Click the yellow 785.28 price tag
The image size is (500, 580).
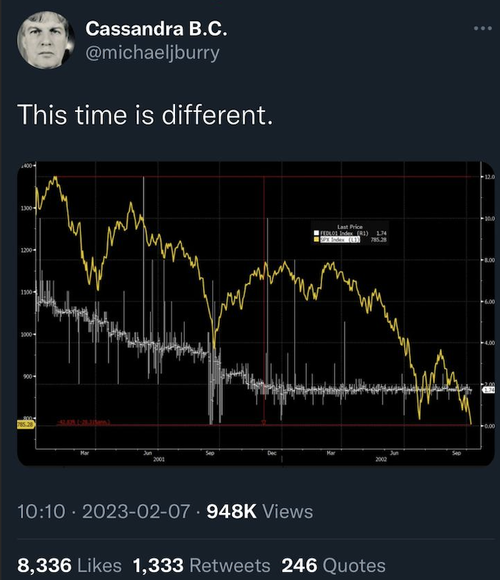(25, 425)
